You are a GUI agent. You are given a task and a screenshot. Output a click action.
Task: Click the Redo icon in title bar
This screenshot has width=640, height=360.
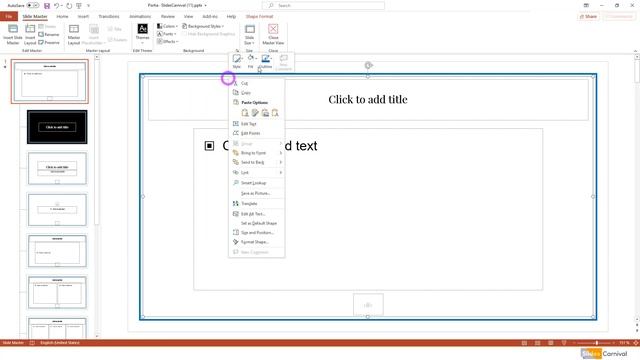69,6
